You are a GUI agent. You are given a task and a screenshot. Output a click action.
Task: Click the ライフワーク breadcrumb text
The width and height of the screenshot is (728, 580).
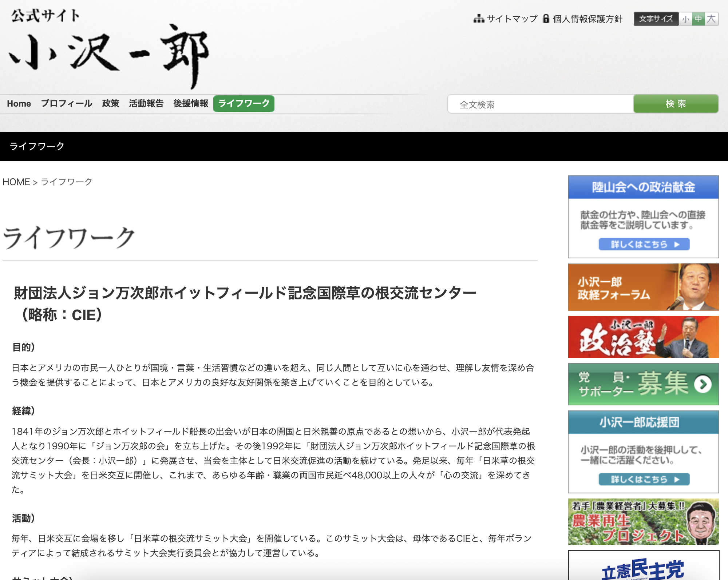click(67, 182)
